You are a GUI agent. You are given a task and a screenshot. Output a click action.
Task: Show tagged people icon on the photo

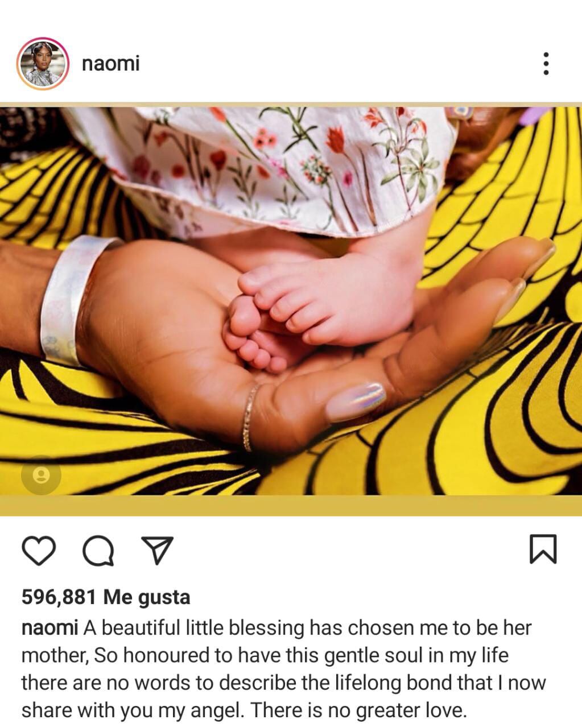click(x=41, y=475)
